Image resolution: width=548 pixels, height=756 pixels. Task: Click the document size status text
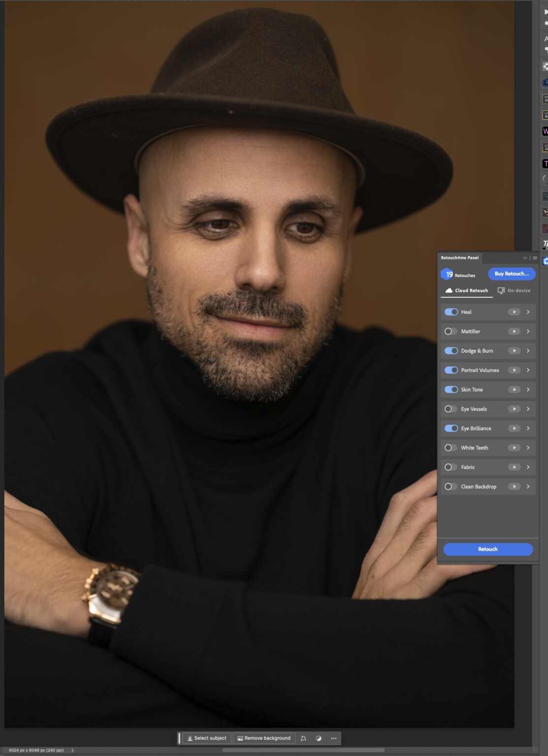click(36, 751)
